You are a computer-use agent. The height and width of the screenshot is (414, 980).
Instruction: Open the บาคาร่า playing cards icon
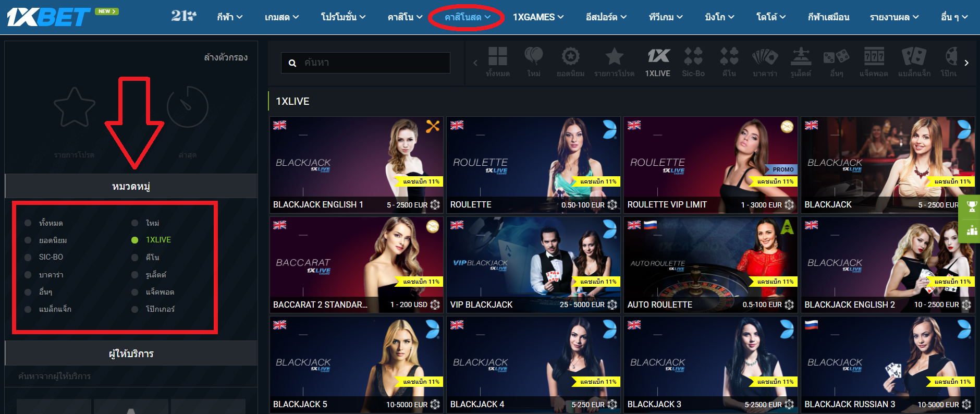tap(765, 56)
